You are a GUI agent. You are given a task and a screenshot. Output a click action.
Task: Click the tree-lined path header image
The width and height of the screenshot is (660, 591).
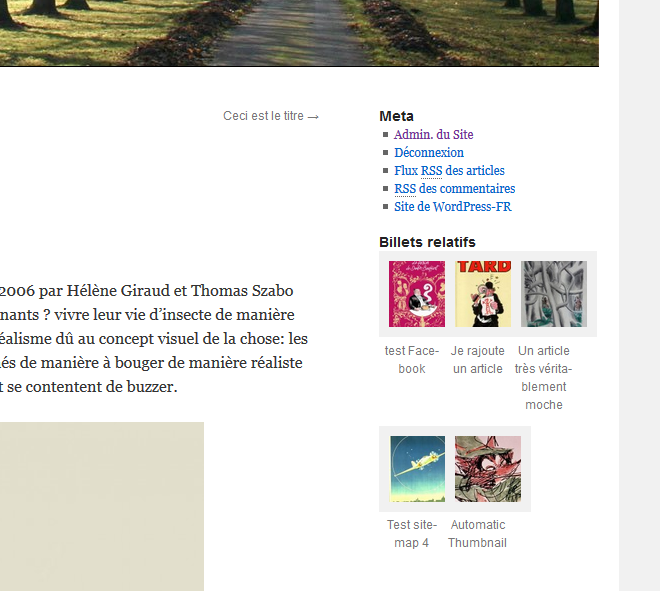tap(299, 33)
